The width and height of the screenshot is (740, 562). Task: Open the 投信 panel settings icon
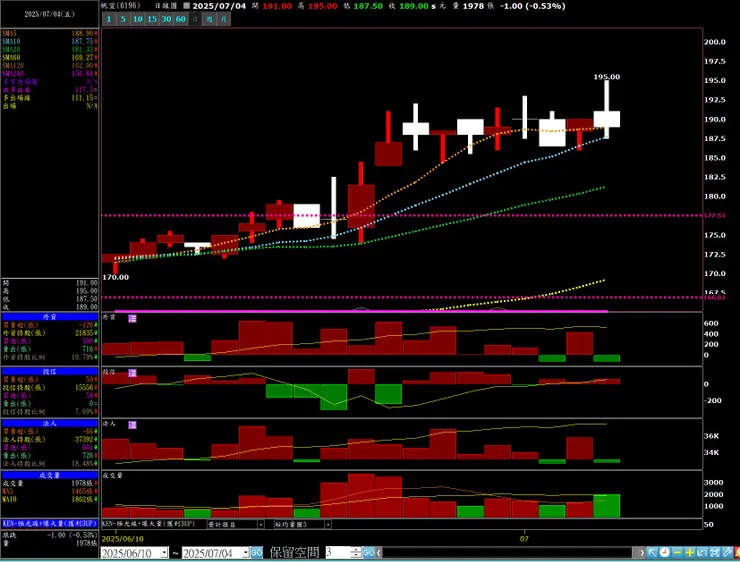point(133,373)
